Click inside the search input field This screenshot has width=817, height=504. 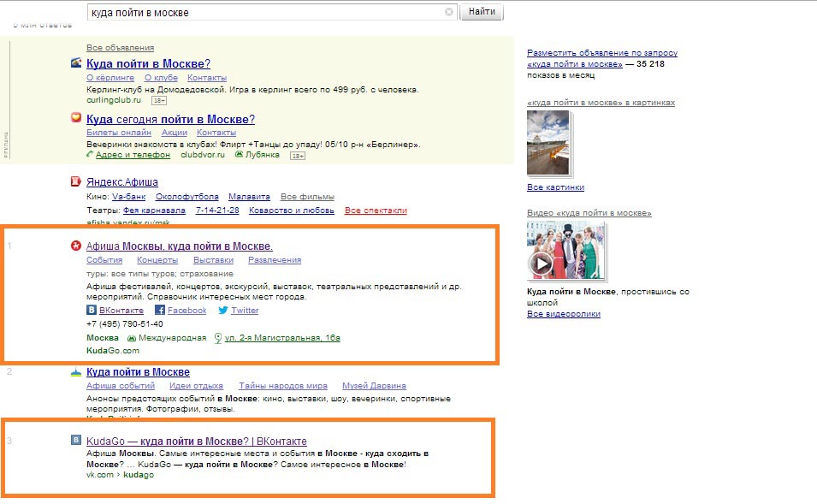tap(265, 13)
